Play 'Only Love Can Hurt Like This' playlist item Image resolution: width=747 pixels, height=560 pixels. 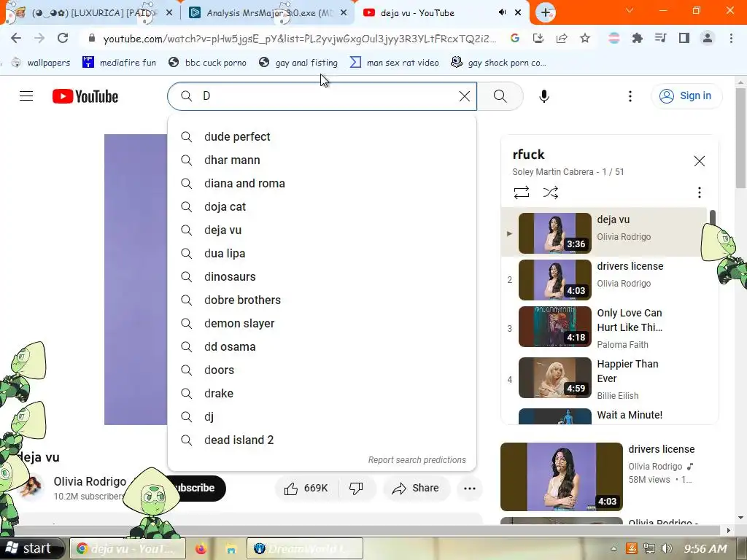coord(605,329)
